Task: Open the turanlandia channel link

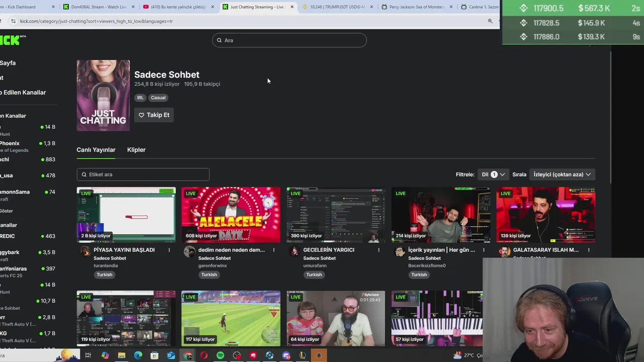Action: click(x=106, y=265)
